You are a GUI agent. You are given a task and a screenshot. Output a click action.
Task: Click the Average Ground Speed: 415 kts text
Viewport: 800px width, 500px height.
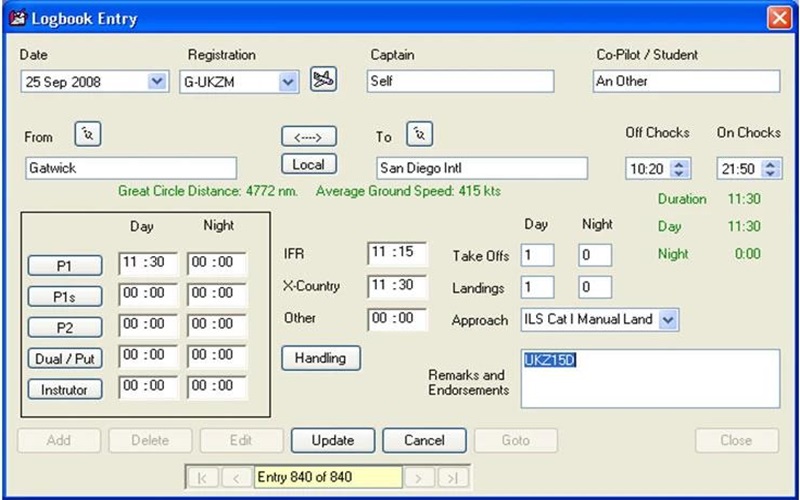[408, 191]
